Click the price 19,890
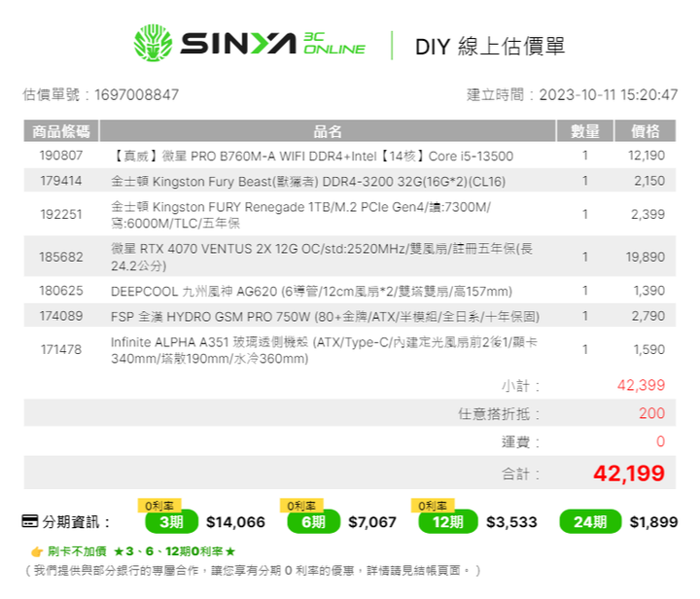The image size is (700, 599). click(646, 257)
